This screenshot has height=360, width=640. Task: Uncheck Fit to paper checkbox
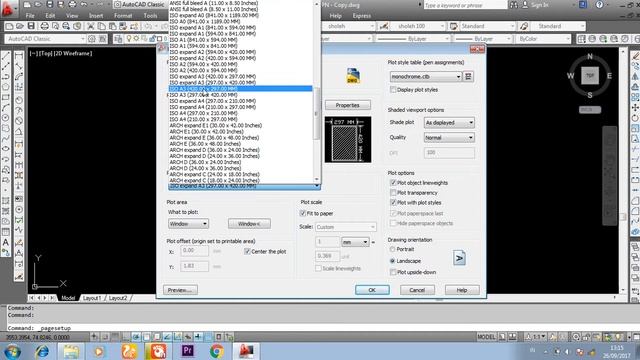302,213
